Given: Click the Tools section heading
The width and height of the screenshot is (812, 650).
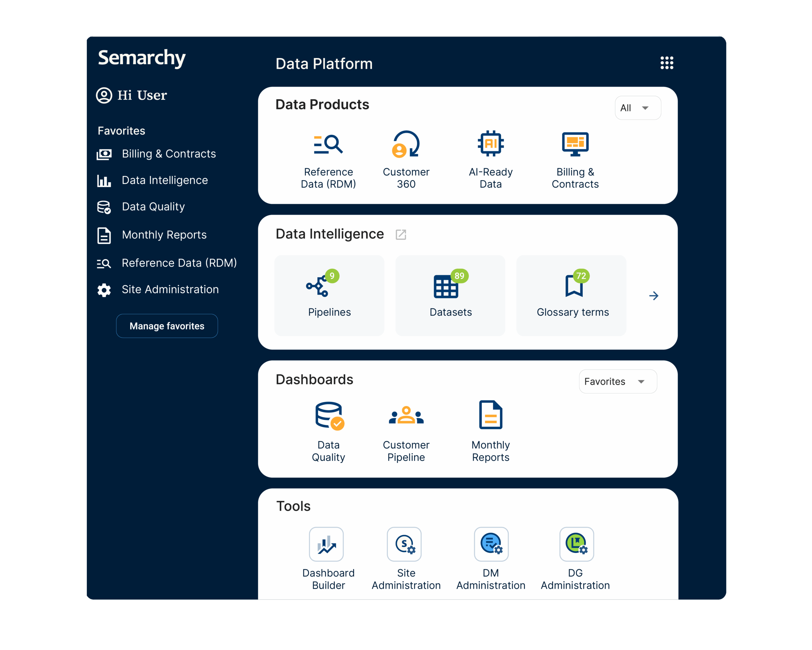Looking at the screenshot, I should point(293,506).
